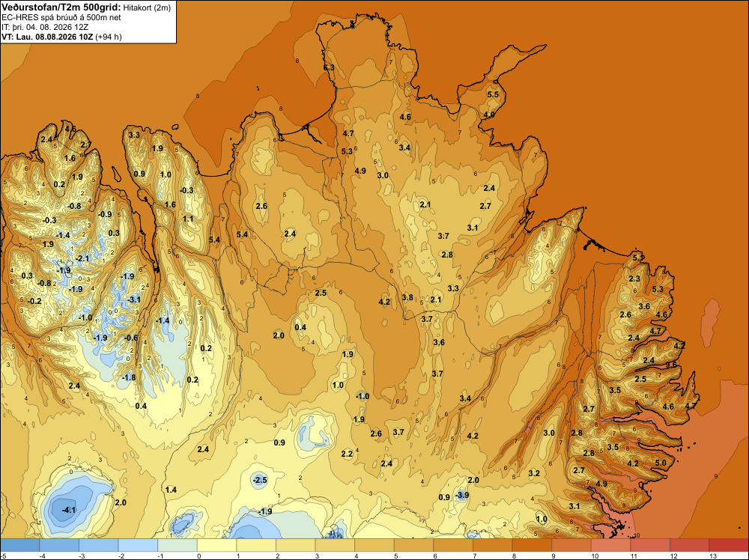Viewport: 749px width, 560px height.
Task: Click the -0.9 temperature value
Action: click(105, 214)
